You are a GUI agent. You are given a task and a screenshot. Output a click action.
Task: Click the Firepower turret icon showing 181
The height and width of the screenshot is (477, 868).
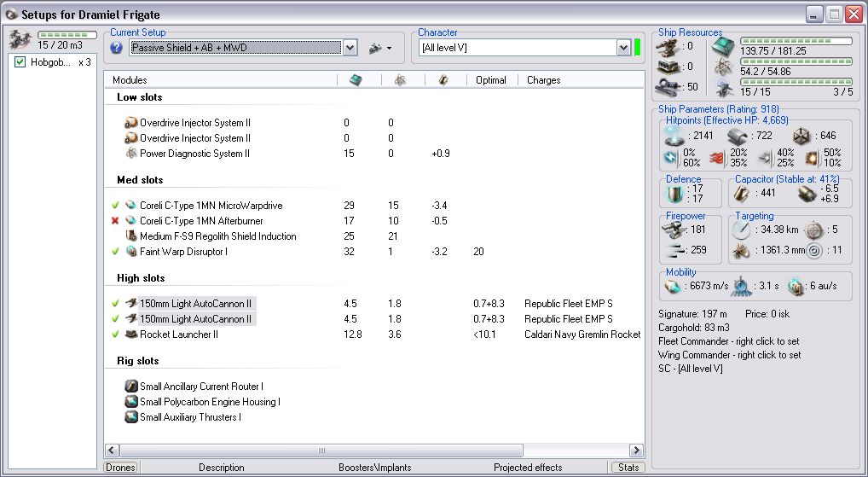click(674, 228)
